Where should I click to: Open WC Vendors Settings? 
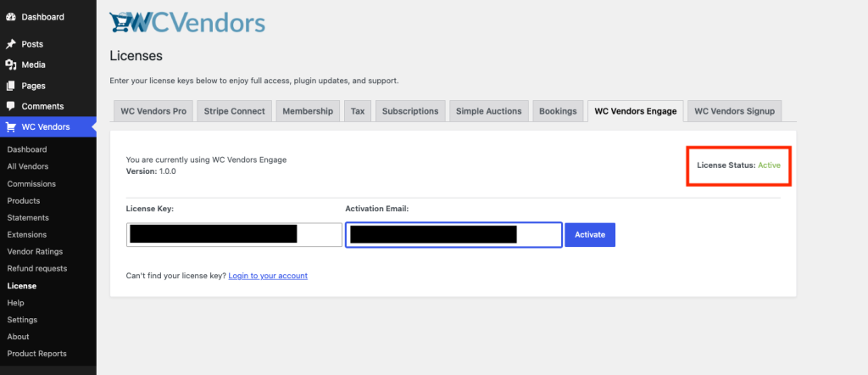[x=22, y=320]
